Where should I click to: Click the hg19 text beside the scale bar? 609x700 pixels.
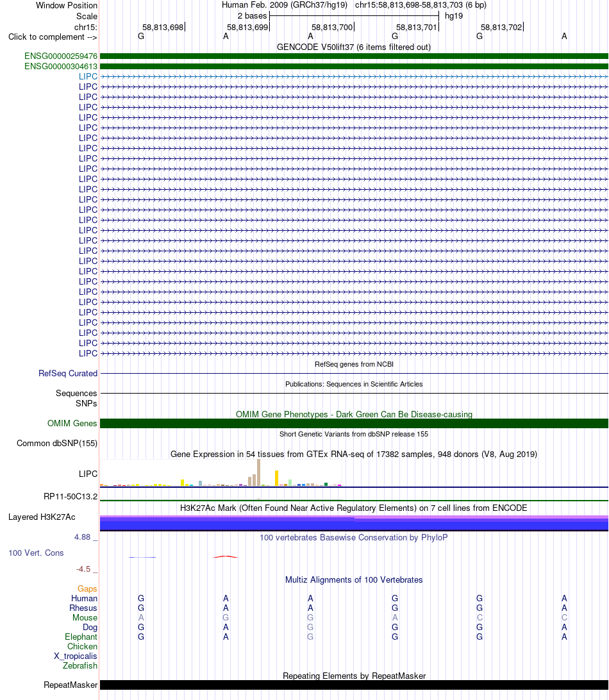click(x=454, y=16)
